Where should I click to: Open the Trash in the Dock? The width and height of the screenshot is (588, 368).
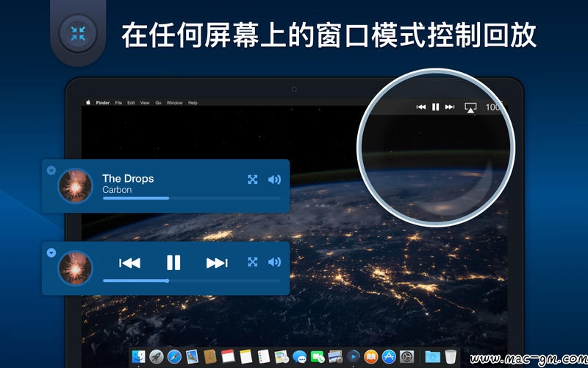(451, 356)
